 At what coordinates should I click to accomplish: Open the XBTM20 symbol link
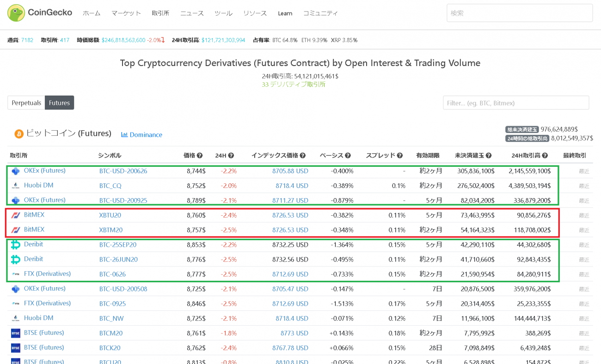111,230
